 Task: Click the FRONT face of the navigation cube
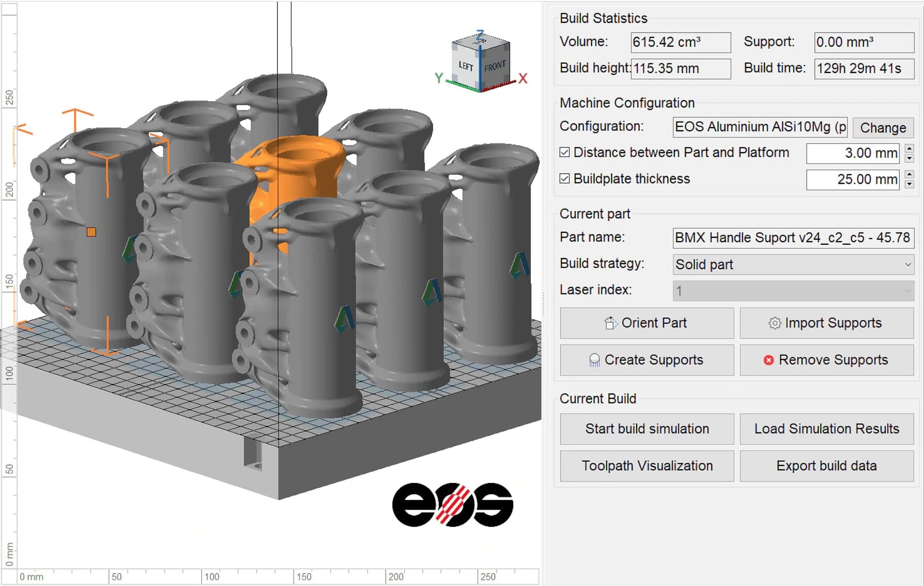click(495, 67)
